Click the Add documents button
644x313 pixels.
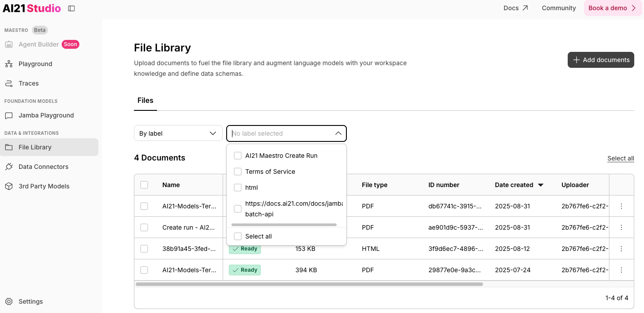click(x=601, y=60)
